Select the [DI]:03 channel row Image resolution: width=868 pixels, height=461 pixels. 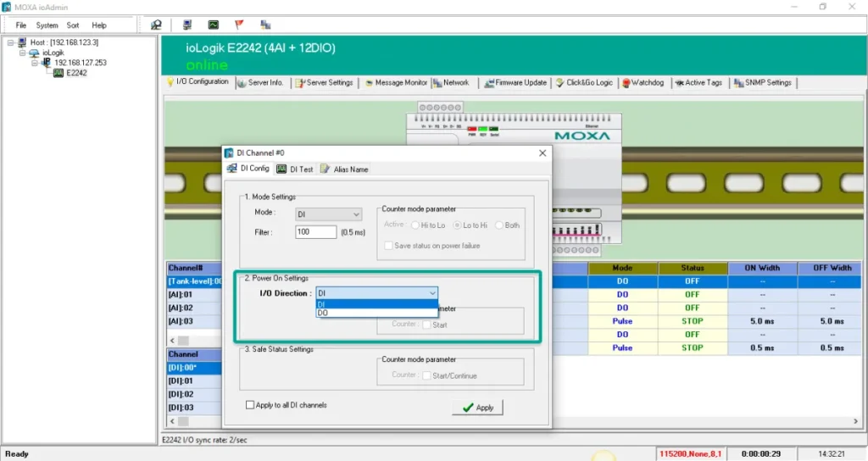194,408
